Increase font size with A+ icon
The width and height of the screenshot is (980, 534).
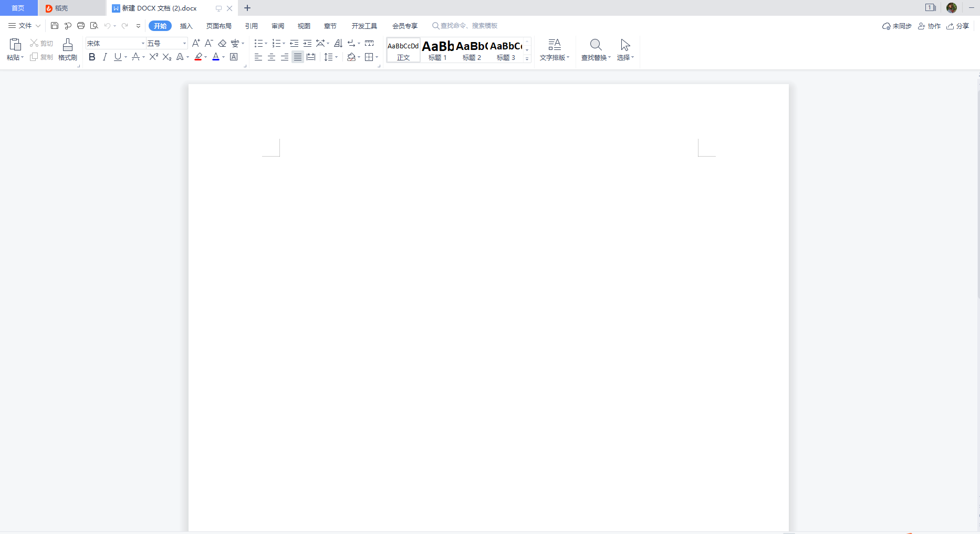(196, 43)
